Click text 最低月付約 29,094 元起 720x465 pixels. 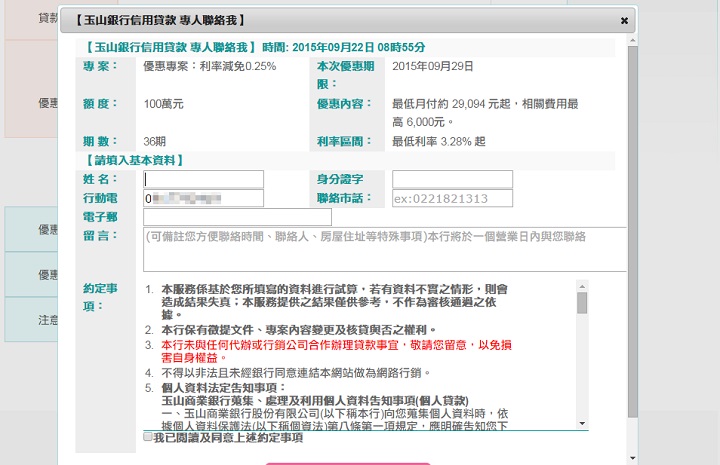(x=451, y=104)
